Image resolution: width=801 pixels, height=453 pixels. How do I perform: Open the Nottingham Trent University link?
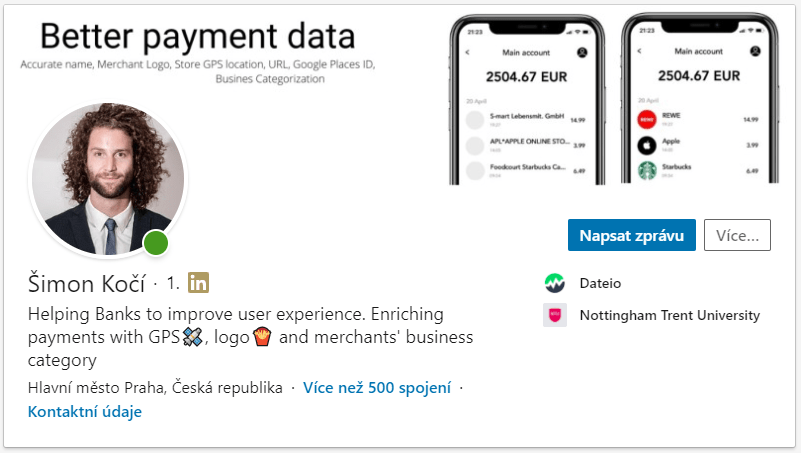(669, 315)
